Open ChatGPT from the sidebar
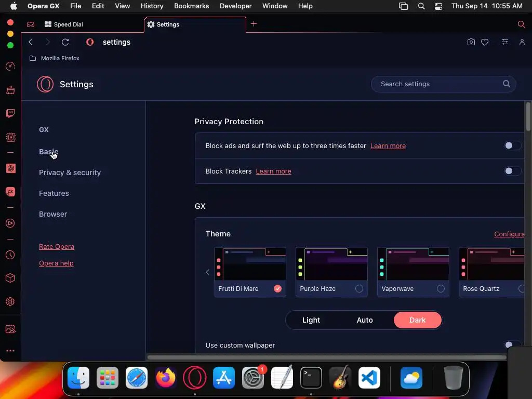532x399 pixels. 10,168
